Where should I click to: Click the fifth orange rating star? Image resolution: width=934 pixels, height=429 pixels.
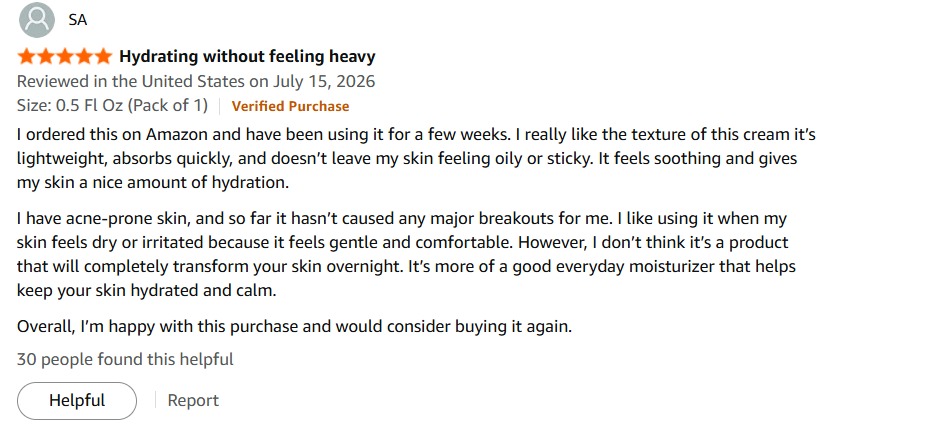(103, 57)
